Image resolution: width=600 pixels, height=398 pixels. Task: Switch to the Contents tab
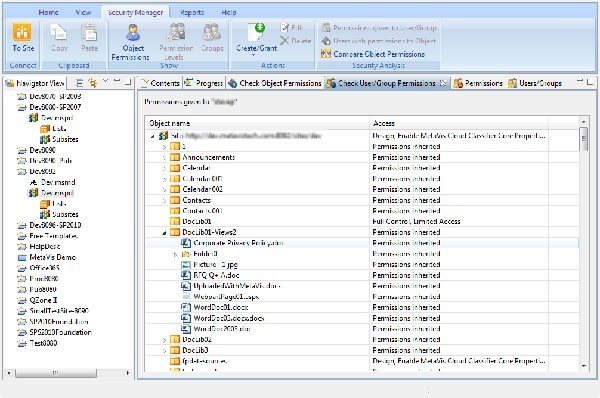pyautogui.click(x=160, y=83)
